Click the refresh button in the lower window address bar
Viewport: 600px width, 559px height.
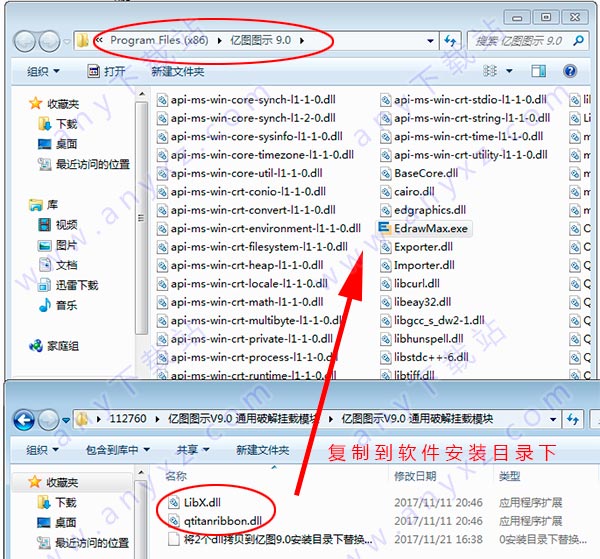click(x=573, y=419)
